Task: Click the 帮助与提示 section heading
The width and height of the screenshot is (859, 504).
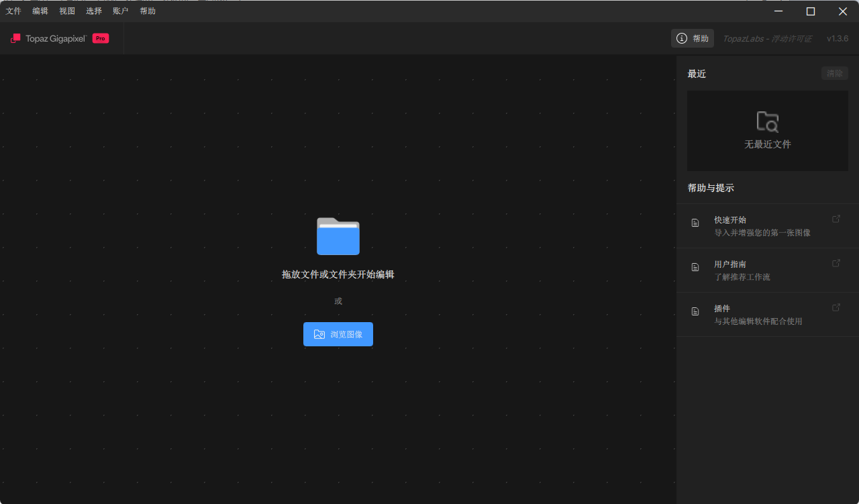Action: point(711,188)
